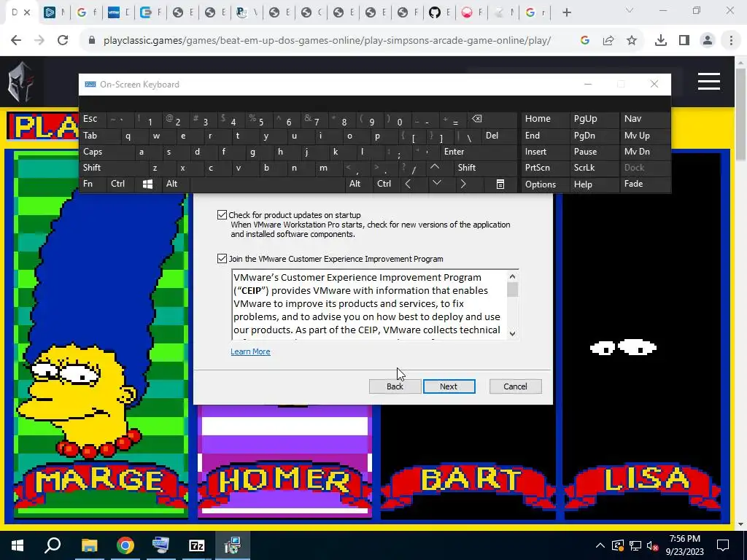
Task: Switch to the GitHub tab
Action: (439, 13)
